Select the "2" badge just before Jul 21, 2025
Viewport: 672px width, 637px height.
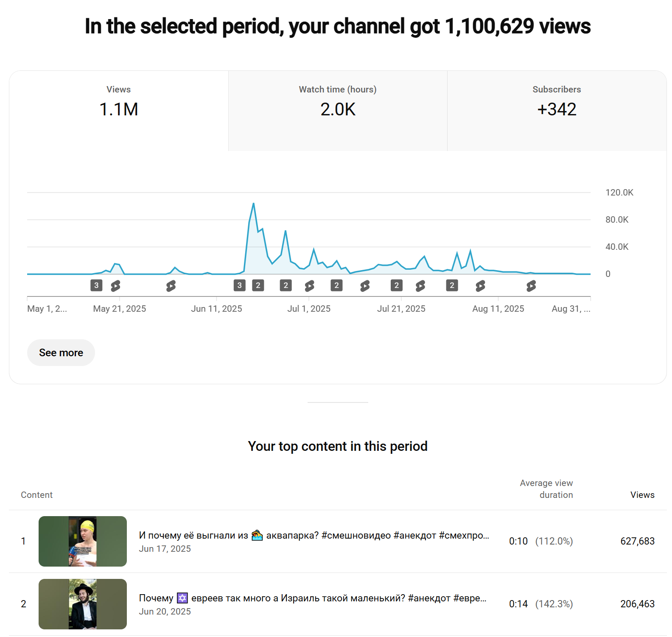click(397, 285)
